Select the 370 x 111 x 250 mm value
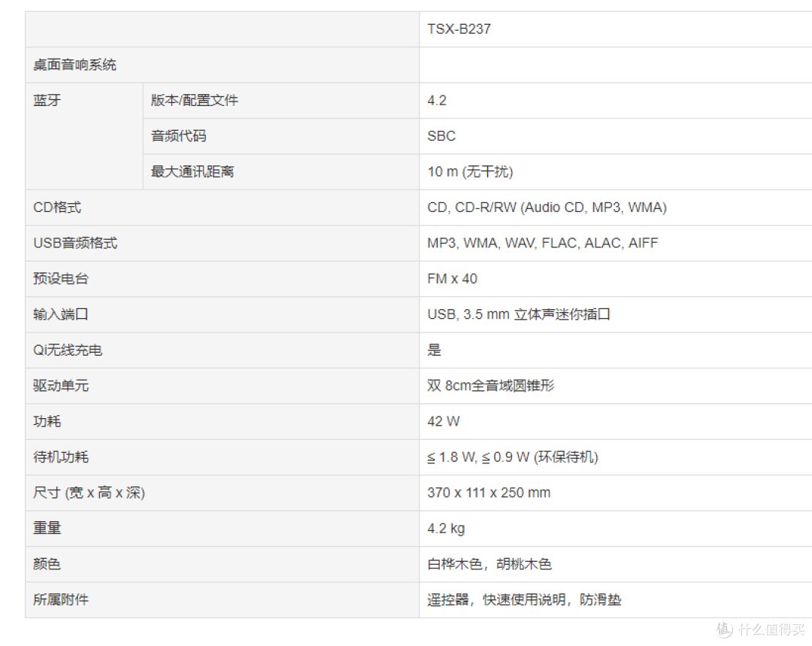The width and height of the screenshot is (812, 646). pyautogui.click(x=489, y=493)
